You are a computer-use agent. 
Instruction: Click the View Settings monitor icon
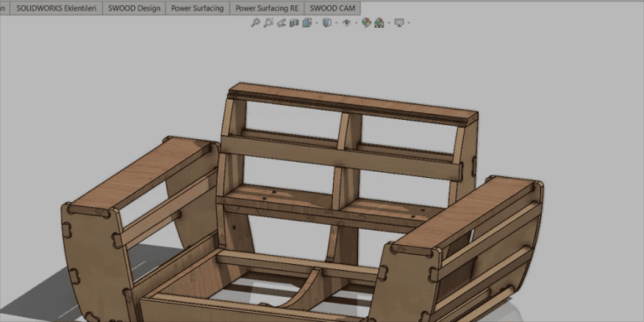click(399, 23)
